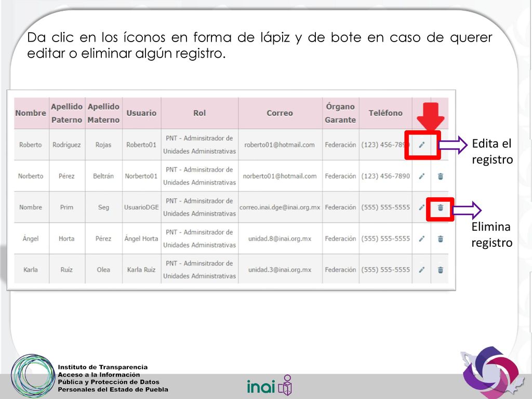The image size is (532, 399).
Task: Click the Órgano Garante column header
Action: (340, 113)
